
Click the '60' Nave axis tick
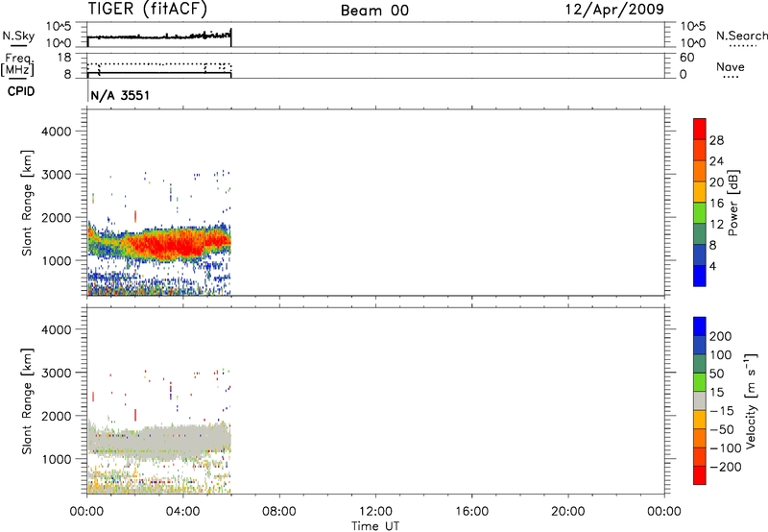[686, 58]
